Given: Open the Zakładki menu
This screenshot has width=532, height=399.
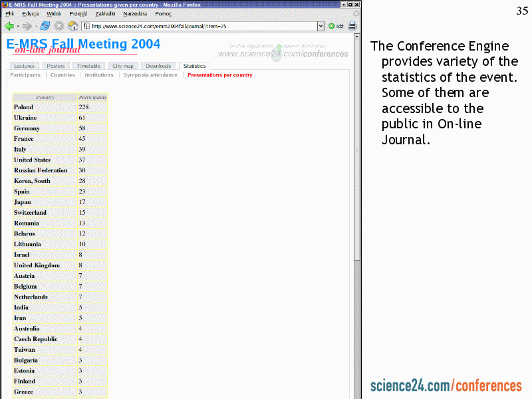Looking at the screenshot, I should [x=105, y=13].
